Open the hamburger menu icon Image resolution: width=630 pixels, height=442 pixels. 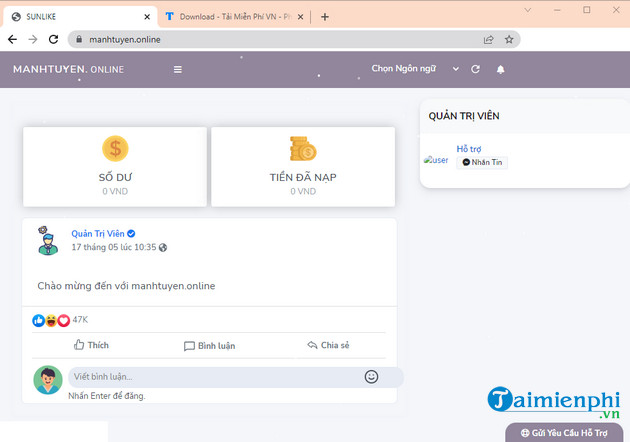178,70
